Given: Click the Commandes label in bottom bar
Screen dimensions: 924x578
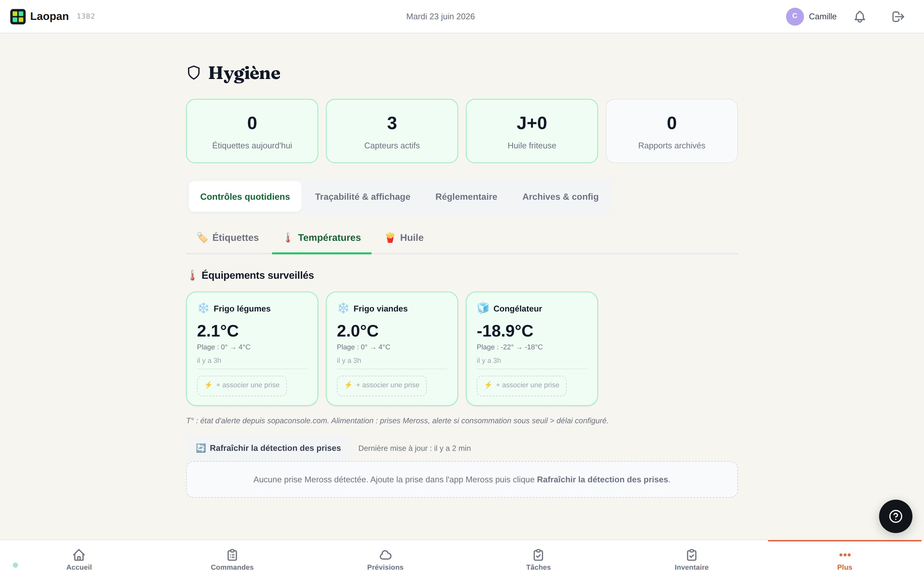Looking at the screenshot, I should pos(232,567).
